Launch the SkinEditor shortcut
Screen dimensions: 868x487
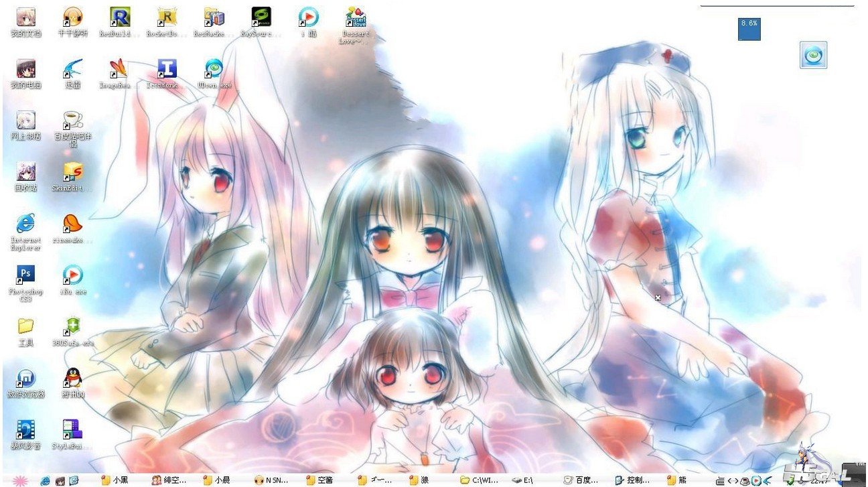coord(72,171)
